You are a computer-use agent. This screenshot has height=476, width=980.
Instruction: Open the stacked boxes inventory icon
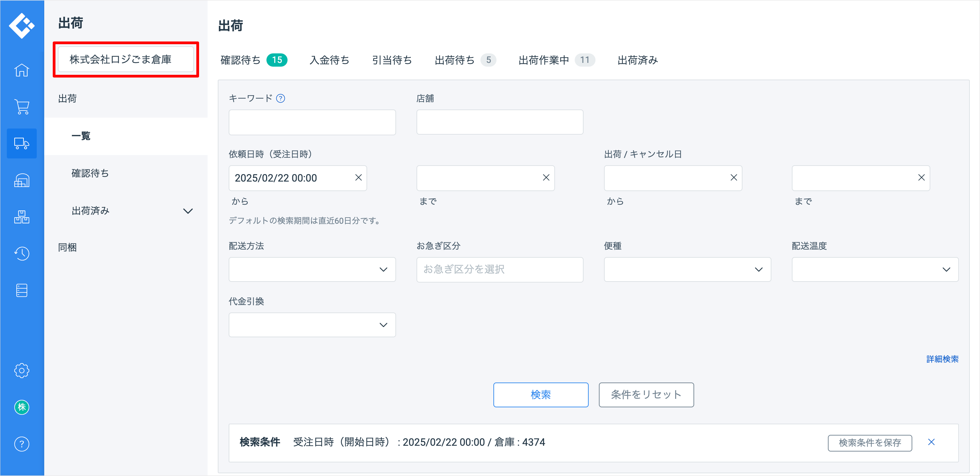[22, 217]
